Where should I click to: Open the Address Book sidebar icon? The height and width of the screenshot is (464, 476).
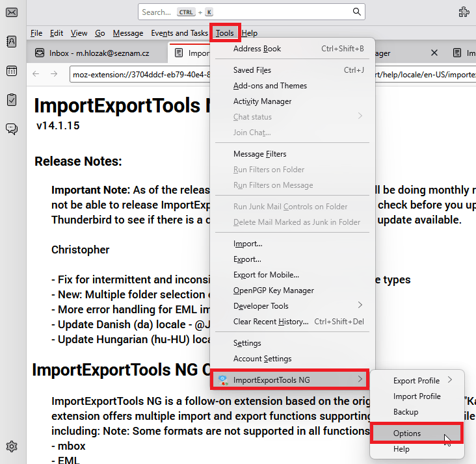(12, 42)
